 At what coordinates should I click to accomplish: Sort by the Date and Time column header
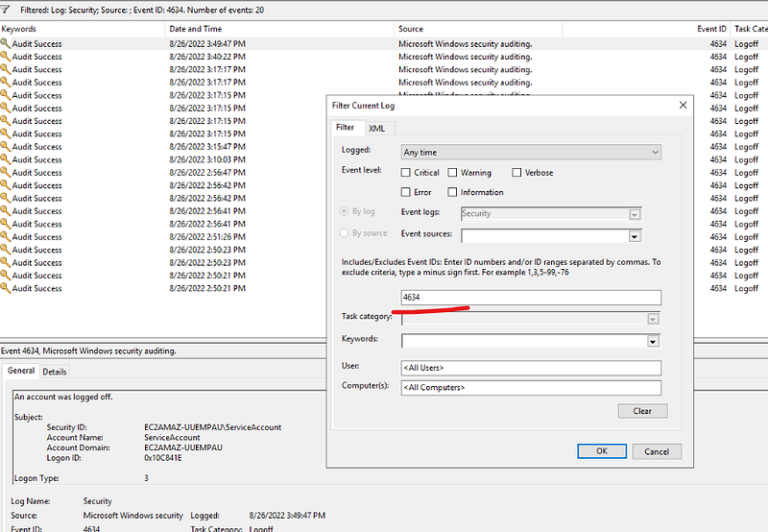pyautogui.click(x=279, y=29)
